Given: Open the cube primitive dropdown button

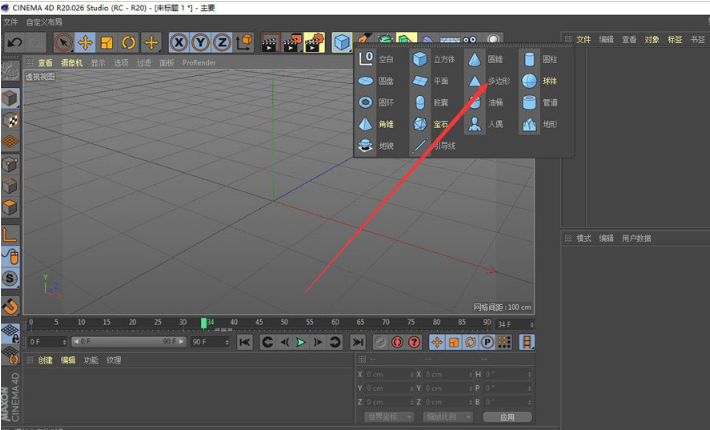Looking at the screenshot, I should click(x=343, y=42).
